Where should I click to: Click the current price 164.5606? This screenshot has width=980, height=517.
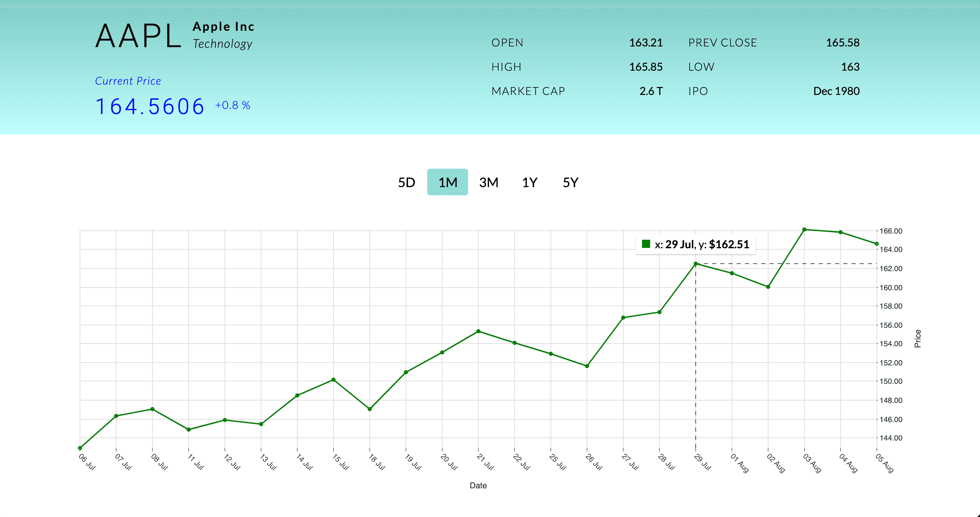(x=150, y=106)
